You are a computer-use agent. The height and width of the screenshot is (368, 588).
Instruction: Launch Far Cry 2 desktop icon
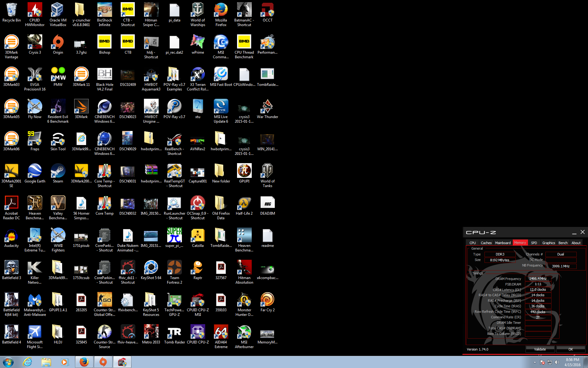[267, 302]
